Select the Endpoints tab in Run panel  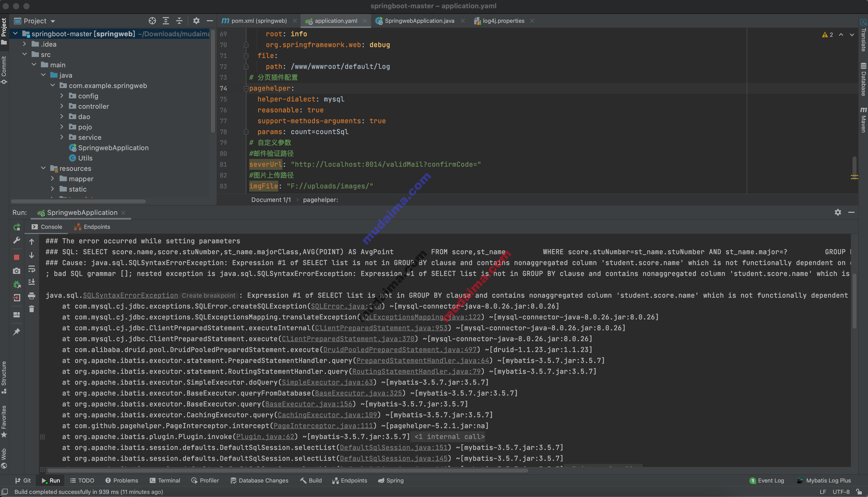click(x=92, y=227)
